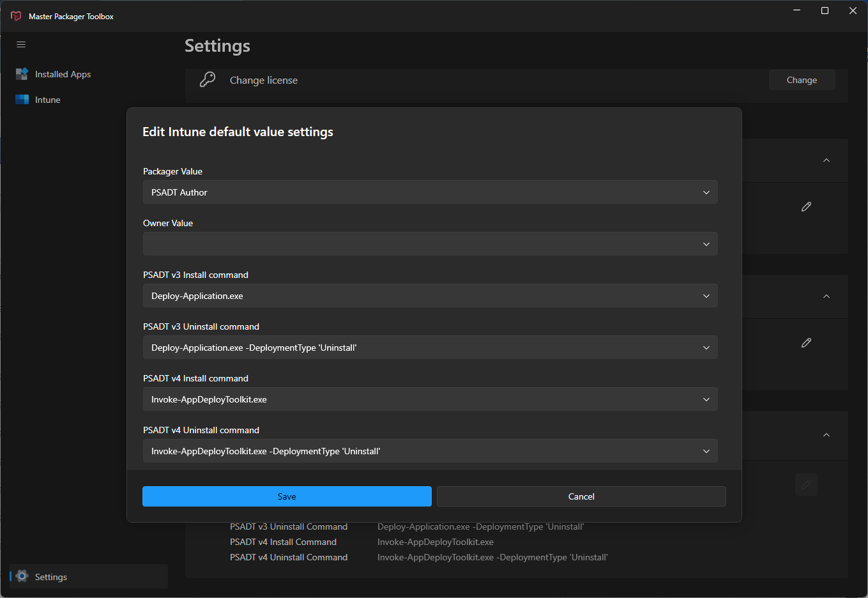868x598 pixels.
Task: Open the PSADT v4 Uninstall command dropdown
Action: 430,451
